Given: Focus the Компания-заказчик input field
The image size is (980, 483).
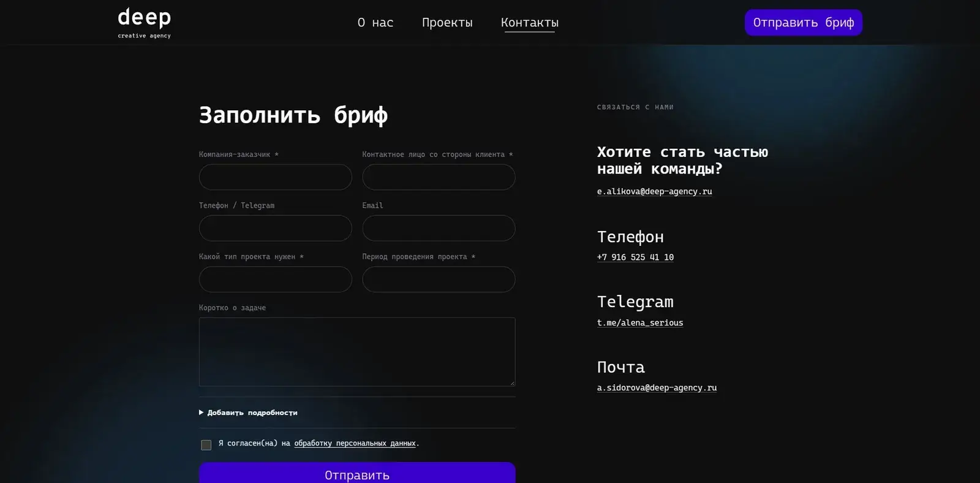Looking at the screenshot, I should click(x=276, y=177).
